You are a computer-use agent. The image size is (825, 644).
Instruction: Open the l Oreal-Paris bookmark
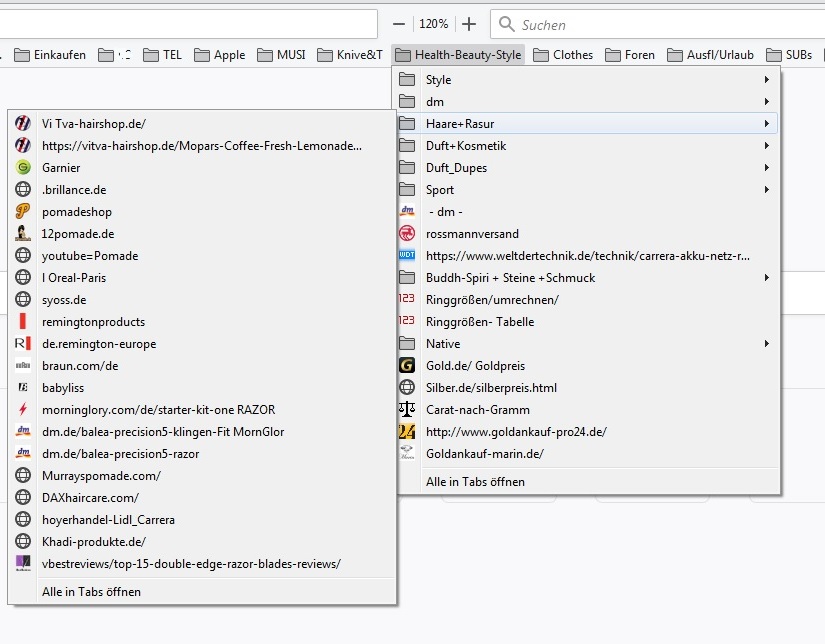pos(202,278)
